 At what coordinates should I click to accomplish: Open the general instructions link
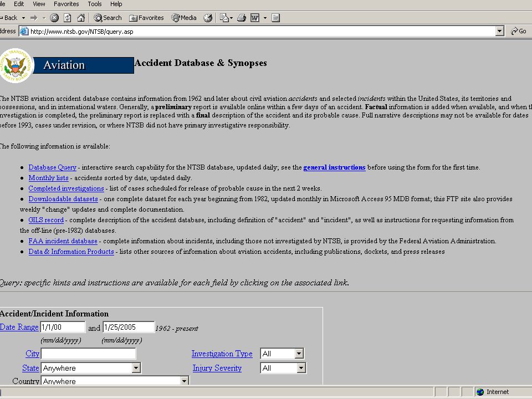point(334,167)
